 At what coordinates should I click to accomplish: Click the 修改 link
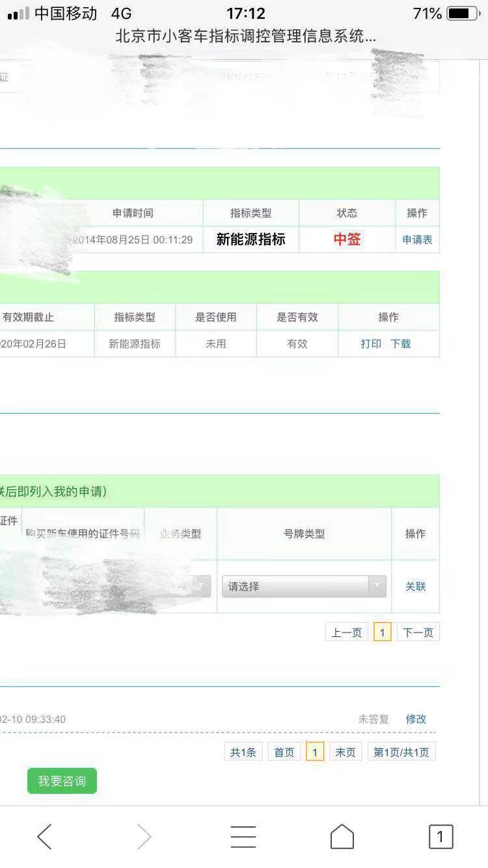416,719
